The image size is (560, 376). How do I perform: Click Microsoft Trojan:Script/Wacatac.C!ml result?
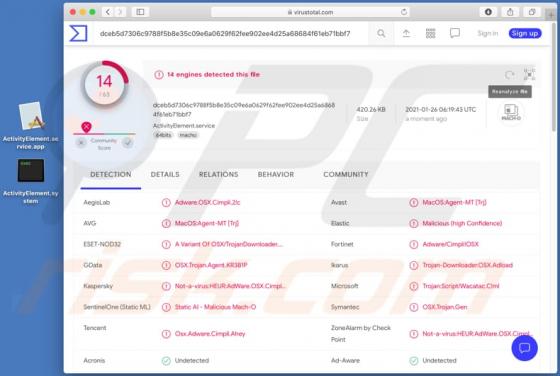click(461, 286)
